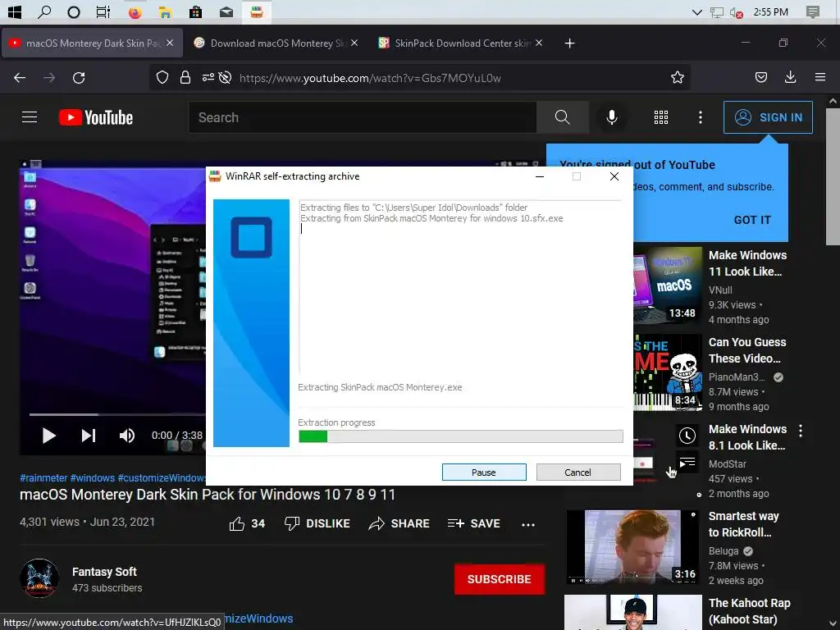Click the SIGN IN button
840x630 pixels.
[768, 117]
